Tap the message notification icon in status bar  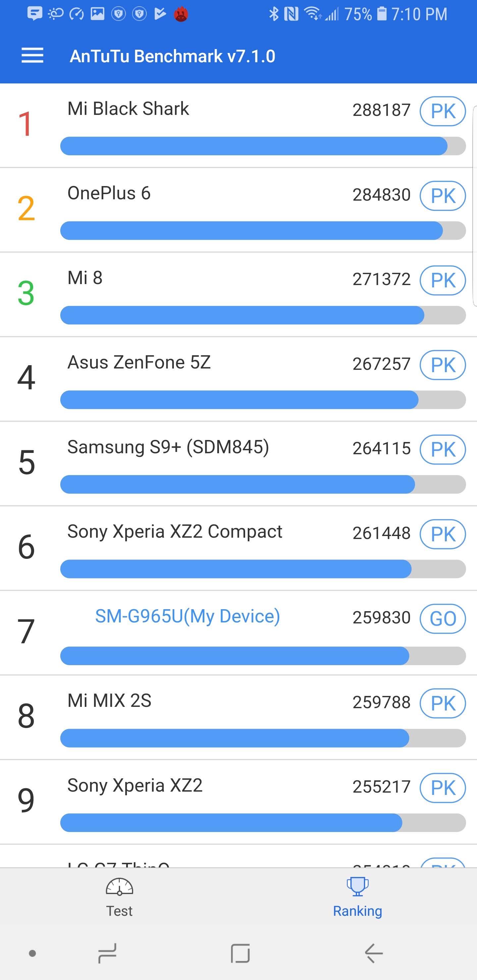pyautogui.click(x=35, y=14)
